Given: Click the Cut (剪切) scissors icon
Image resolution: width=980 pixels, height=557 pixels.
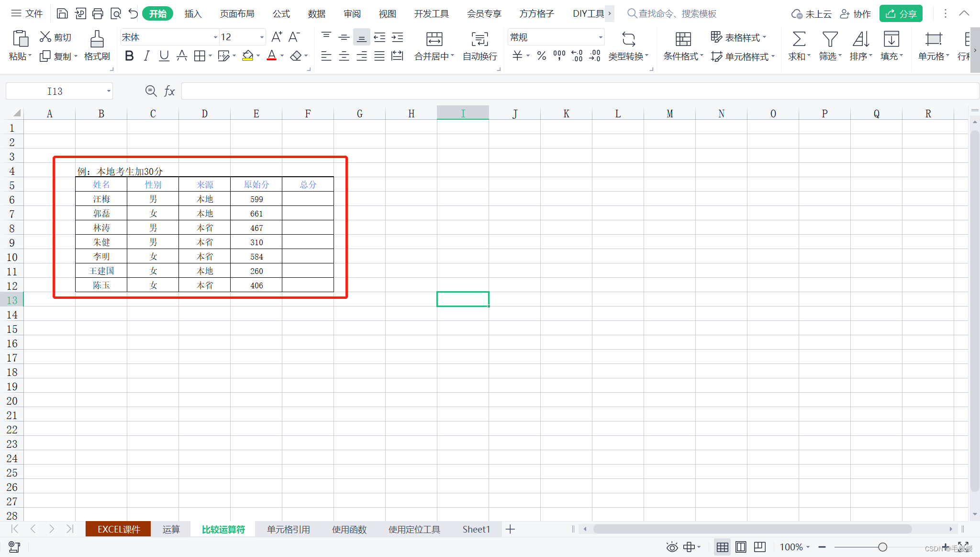Looking at the screenshot, I should click(45, 37).
